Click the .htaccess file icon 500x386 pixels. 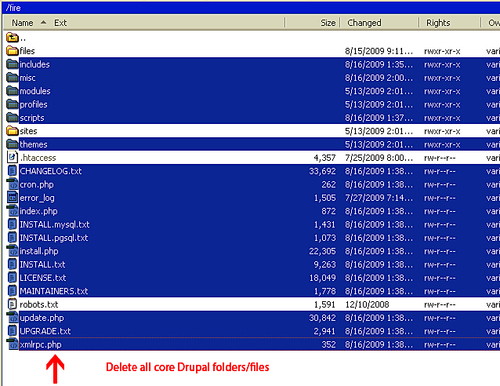12,157
